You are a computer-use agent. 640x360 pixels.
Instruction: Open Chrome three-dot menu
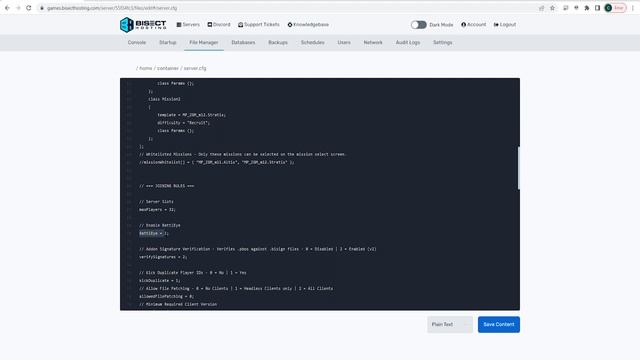[633, 8]
